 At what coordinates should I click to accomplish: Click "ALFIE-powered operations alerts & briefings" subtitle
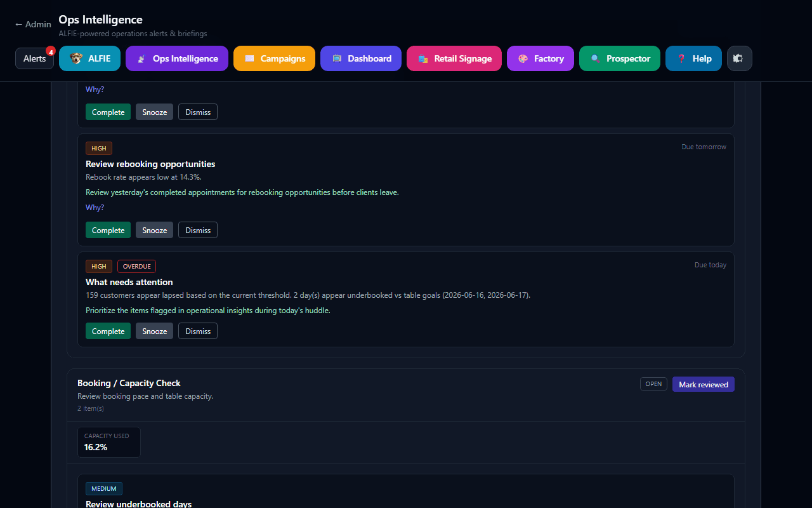coord(133,34)
